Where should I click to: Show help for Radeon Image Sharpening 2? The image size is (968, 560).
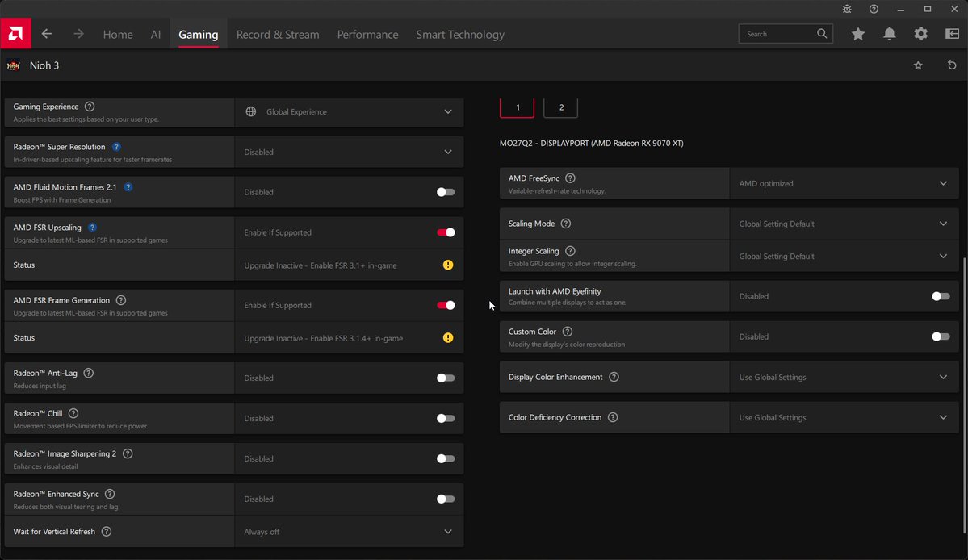(128, 454)
